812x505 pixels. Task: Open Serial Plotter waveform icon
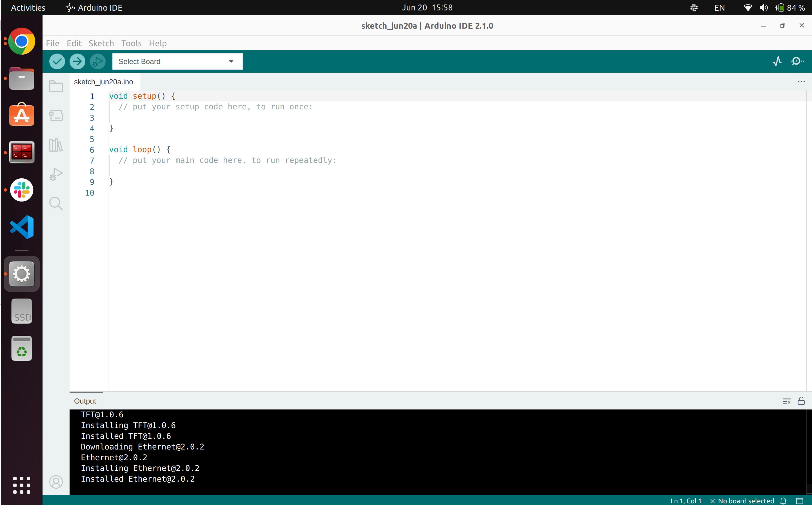777,61
